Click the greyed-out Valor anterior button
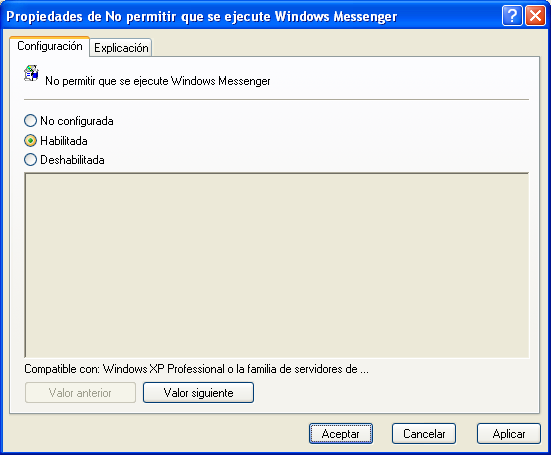This screenshot has height=455, width=551. point(80,392)
